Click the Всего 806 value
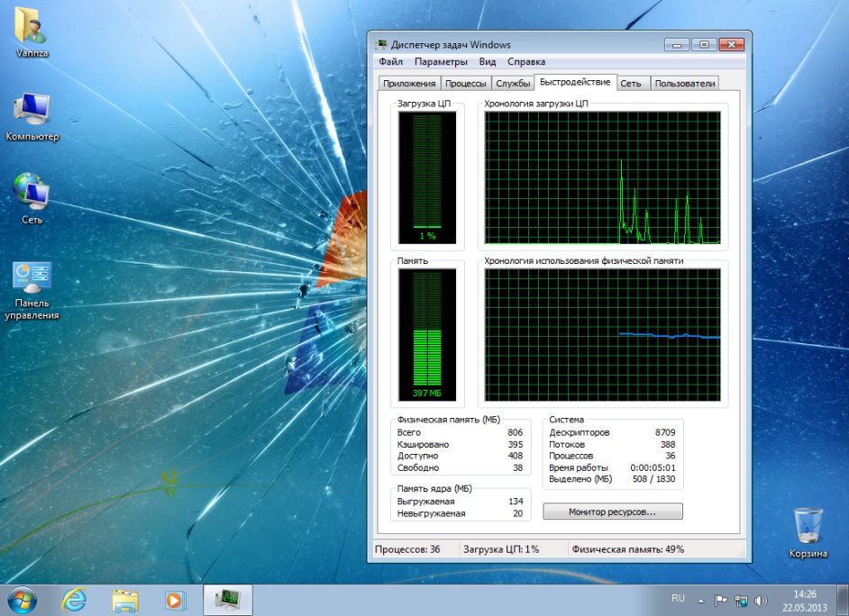 (x=515, y=432)
